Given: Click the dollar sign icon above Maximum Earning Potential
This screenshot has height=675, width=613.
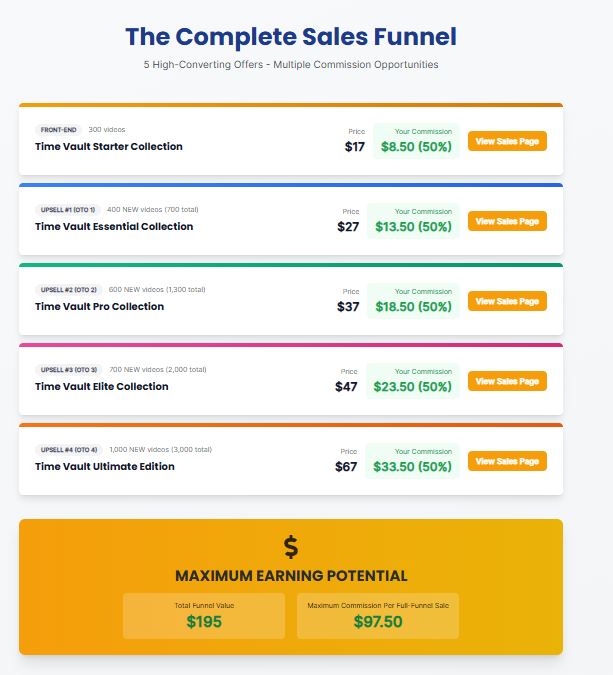Looking at the screenshot, I should tap(291, 546).
